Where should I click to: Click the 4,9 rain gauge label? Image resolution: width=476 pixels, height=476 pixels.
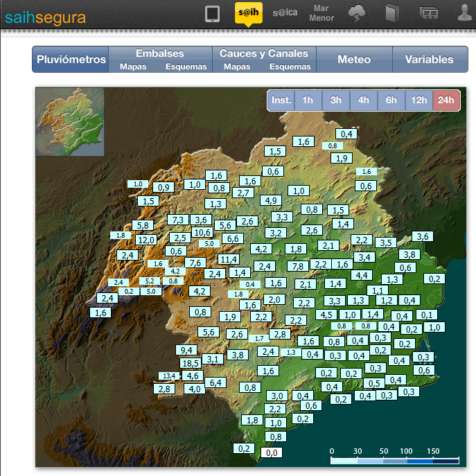(271, 200)
